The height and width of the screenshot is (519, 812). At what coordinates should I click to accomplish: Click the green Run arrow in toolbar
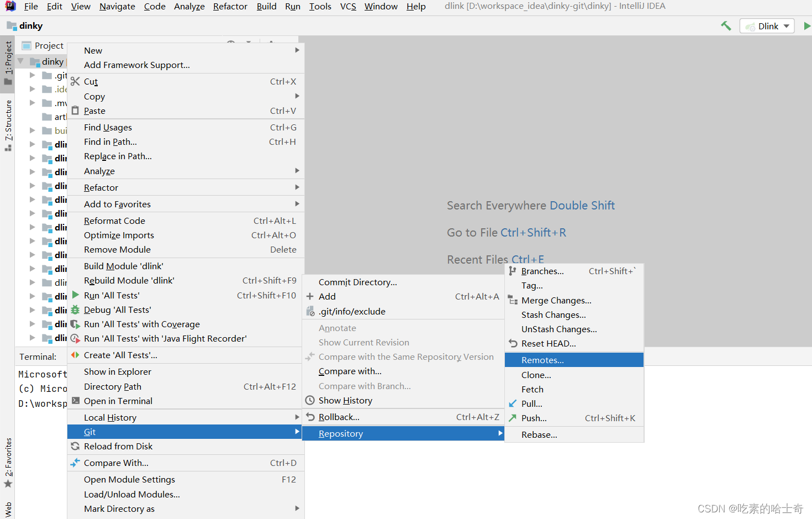click(x=807, y=26)
